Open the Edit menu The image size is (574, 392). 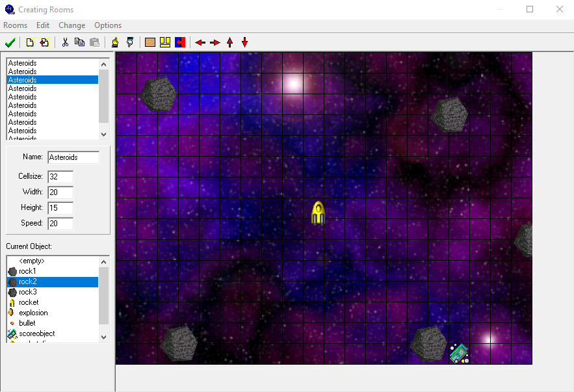(x=43, y=25)
